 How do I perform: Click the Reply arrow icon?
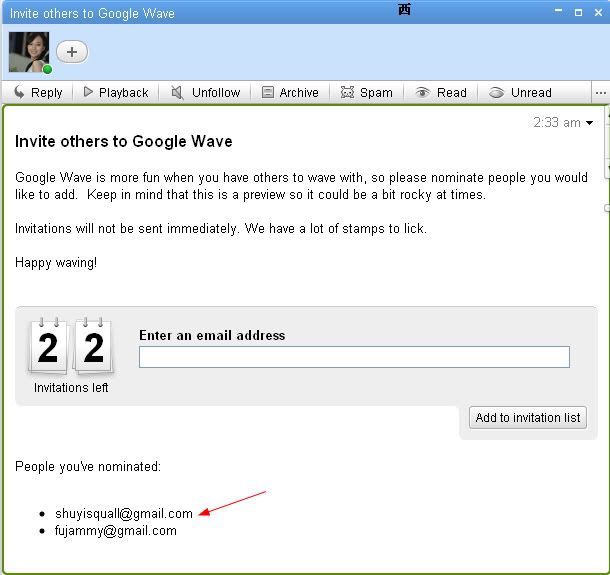(x=19, y=92)
